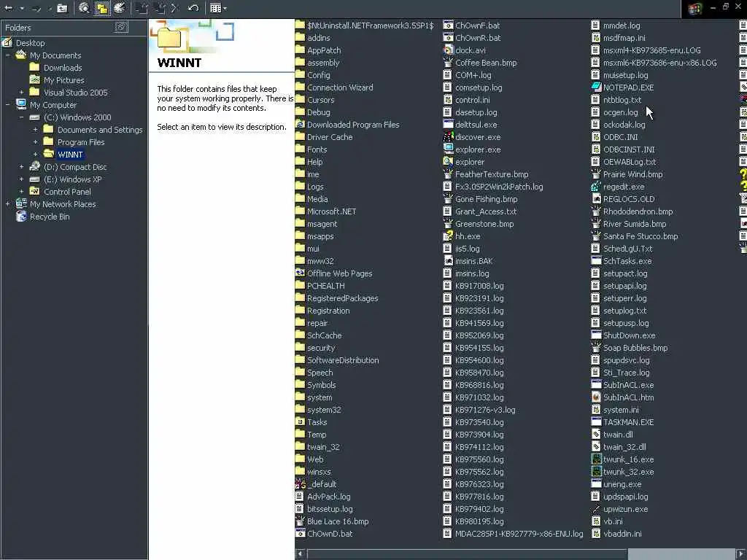This screenshot has height=560, width=747.
Task: Select the hh.exe help icon
Action: [x=448, y=236]
